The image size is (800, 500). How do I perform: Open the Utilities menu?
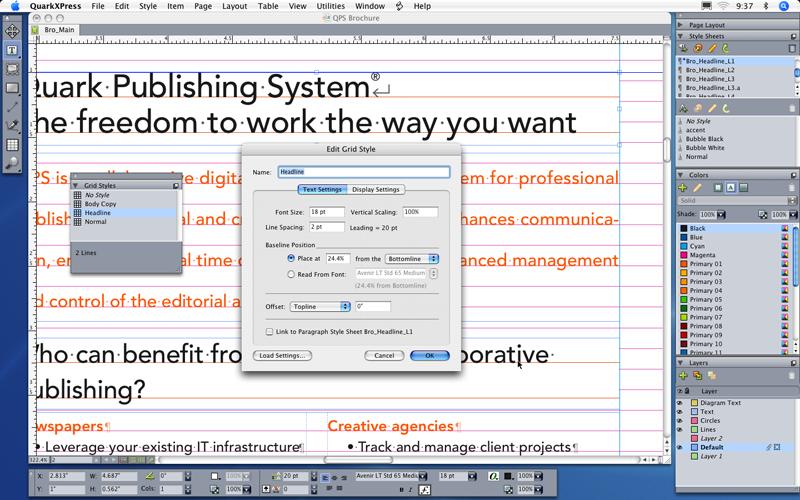(x=331, y=6)
